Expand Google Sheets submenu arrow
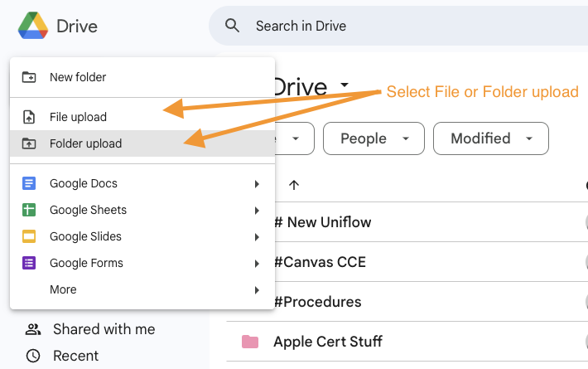This screenshot has width=588, height=369. pos(257,211)
